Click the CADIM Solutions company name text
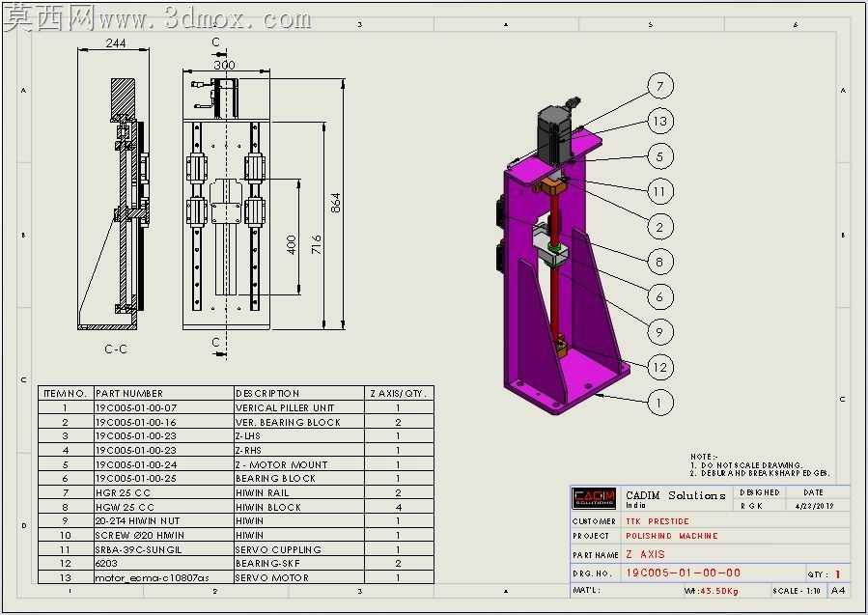Screen dimensions: 868x615 tap(675, 495)
